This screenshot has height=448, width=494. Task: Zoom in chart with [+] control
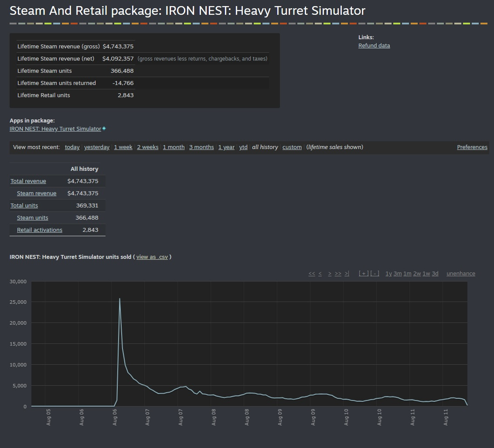[x=364, y=274]
